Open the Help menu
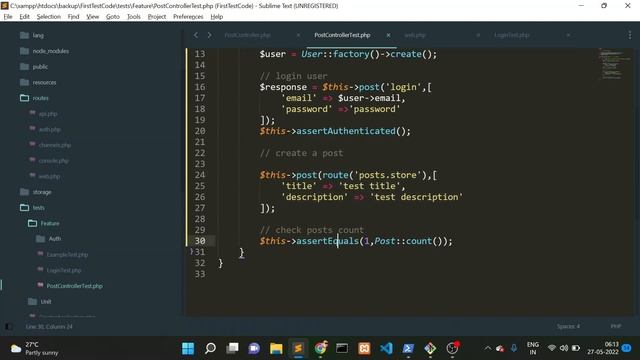This screenshot has height=360, width=640. (x=217, y=17)
